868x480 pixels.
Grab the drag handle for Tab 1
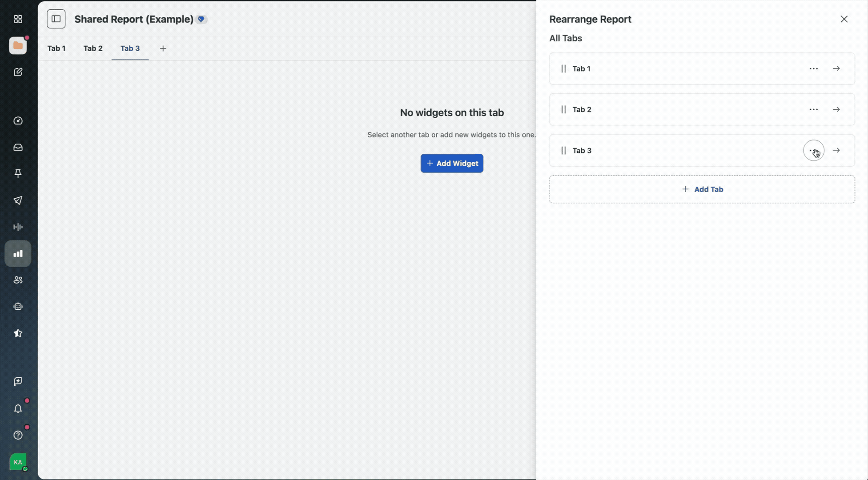pos(563,68)
